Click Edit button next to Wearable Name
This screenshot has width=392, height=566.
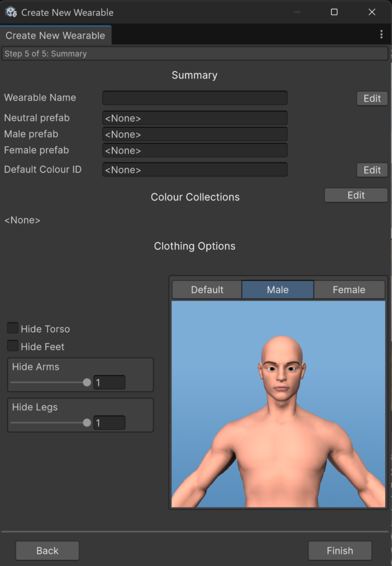372,98
